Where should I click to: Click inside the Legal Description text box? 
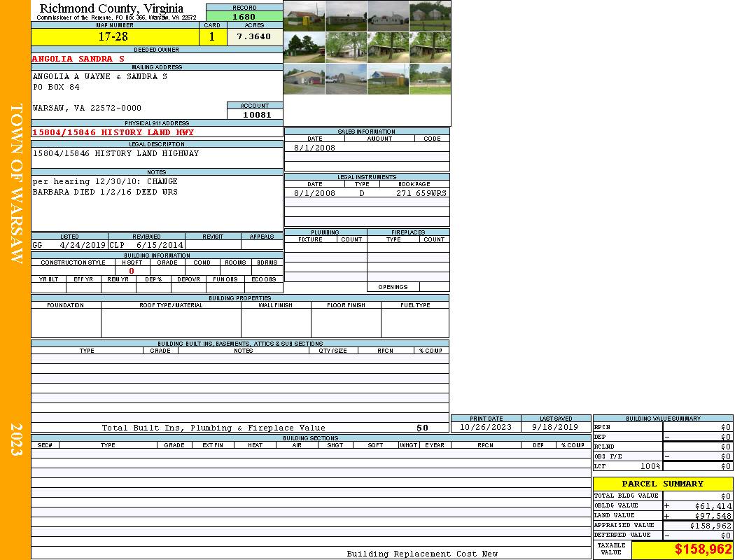click(156, 157)
